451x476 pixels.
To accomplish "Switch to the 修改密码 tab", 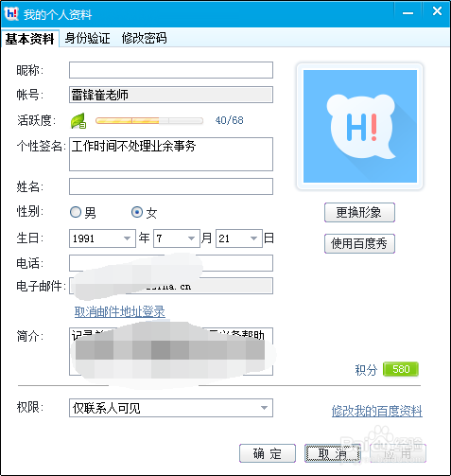I will pyautogui.click(x=144, y=39).
